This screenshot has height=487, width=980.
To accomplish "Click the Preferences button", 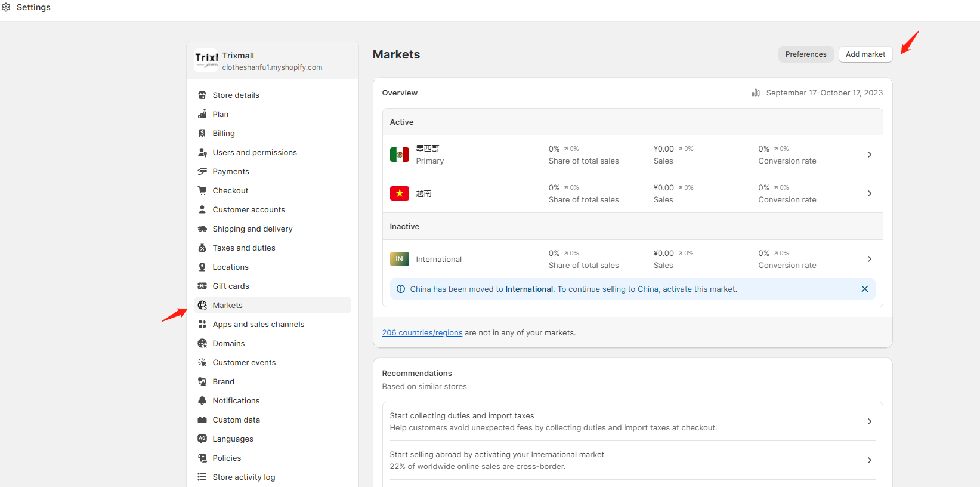I will coord(806,54).
